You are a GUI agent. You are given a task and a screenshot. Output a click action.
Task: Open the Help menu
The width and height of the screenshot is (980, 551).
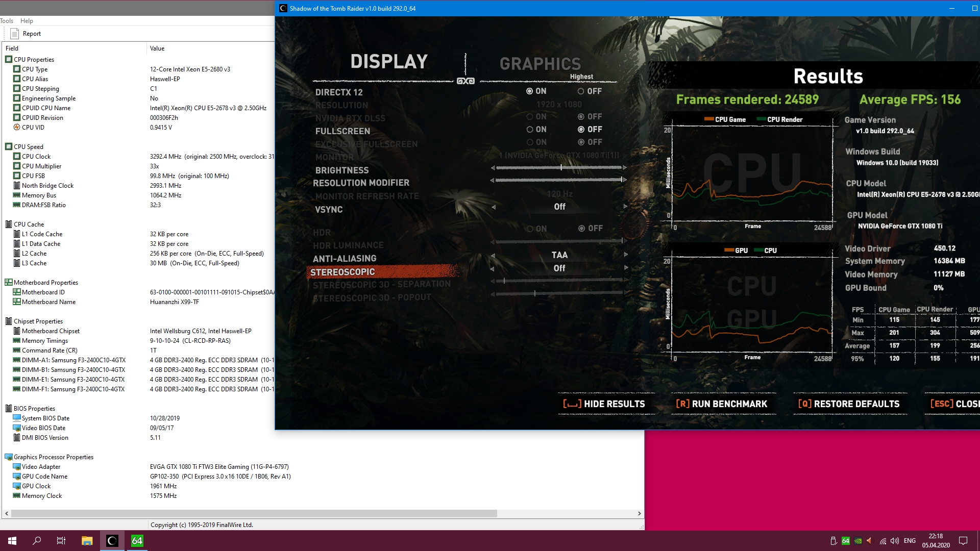tap(27, 21)
